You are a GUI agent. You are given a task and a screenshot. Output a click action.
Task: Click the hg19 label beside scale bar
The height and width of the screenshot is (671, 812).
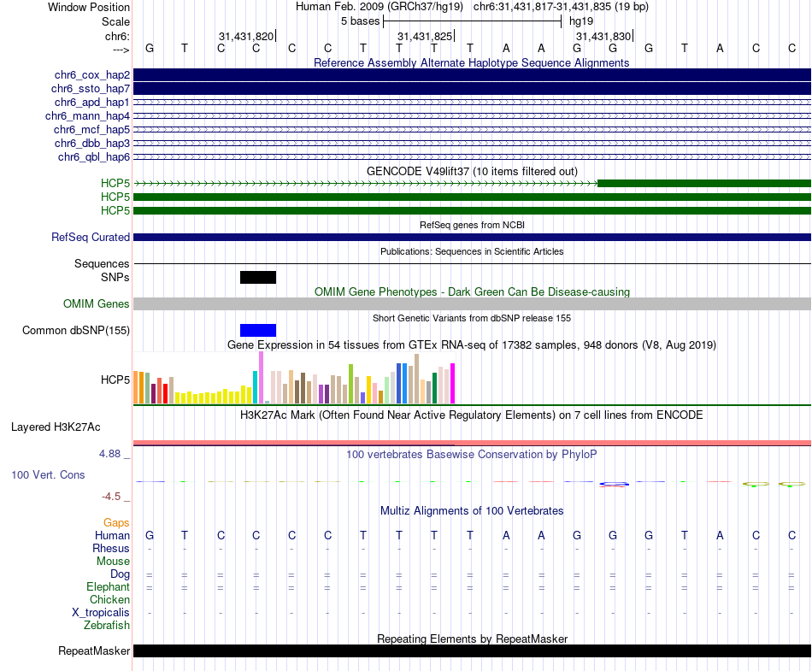click(581, 21)
